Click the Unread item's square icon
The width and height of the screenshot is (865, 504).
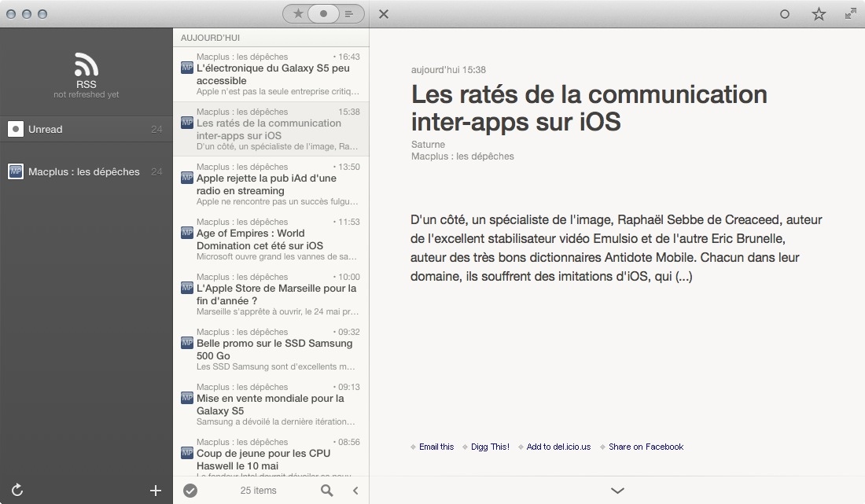[x=16, y=129]
